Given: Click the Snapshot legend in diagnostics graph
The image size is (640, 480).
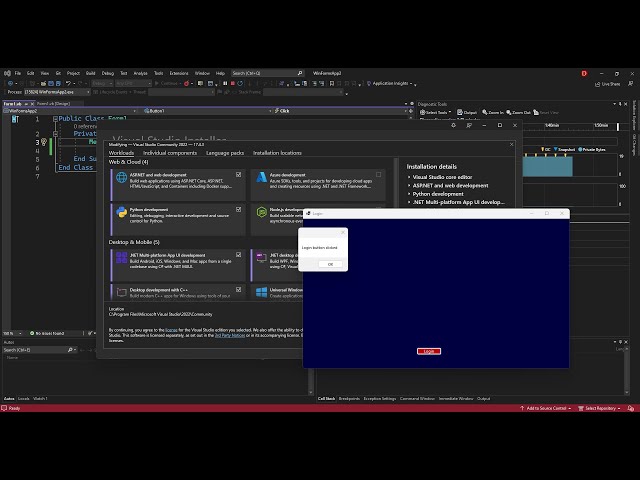Looking at the screenshot, I should click(564, 149).
